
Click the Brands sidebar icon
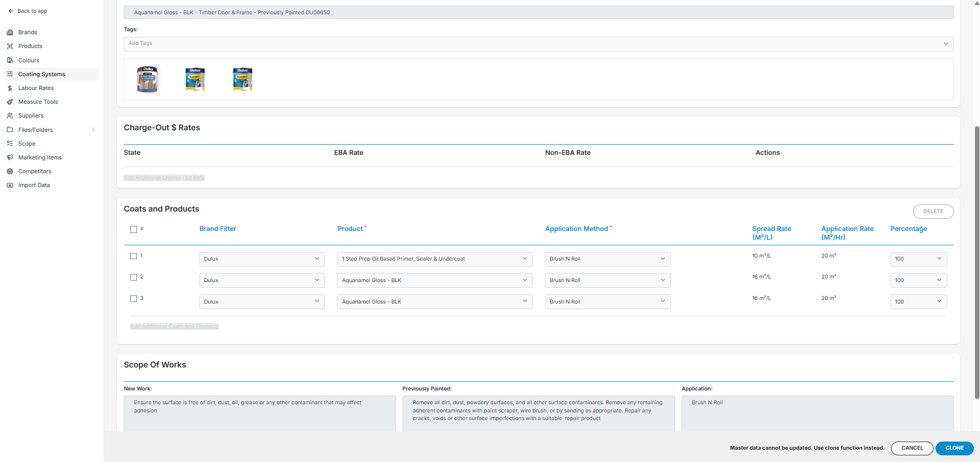tap(10, 32)
